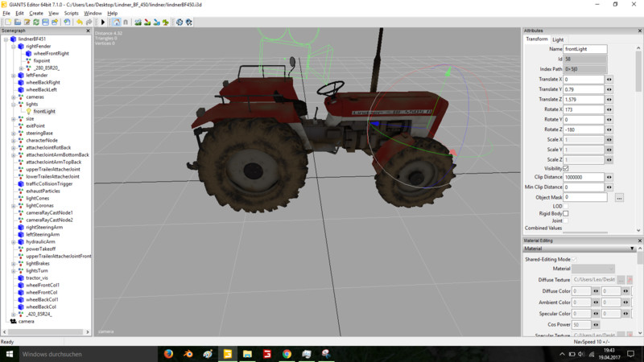Open the Scripts menu
644x362 pixels.
point(72,14)
